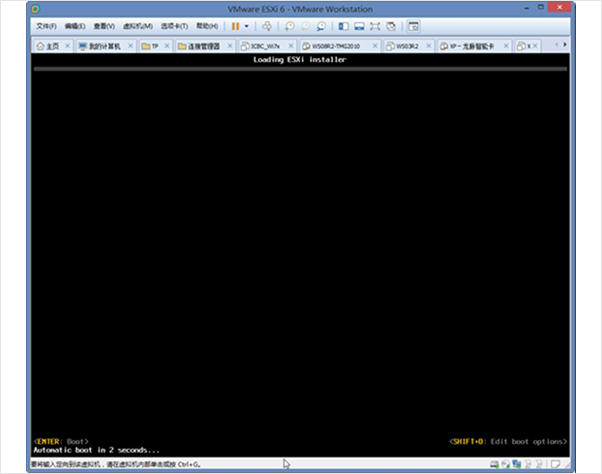This screenshot has width=602, height=474.
Task: Click the hard disk status bar icon
Action: [494, 464]
